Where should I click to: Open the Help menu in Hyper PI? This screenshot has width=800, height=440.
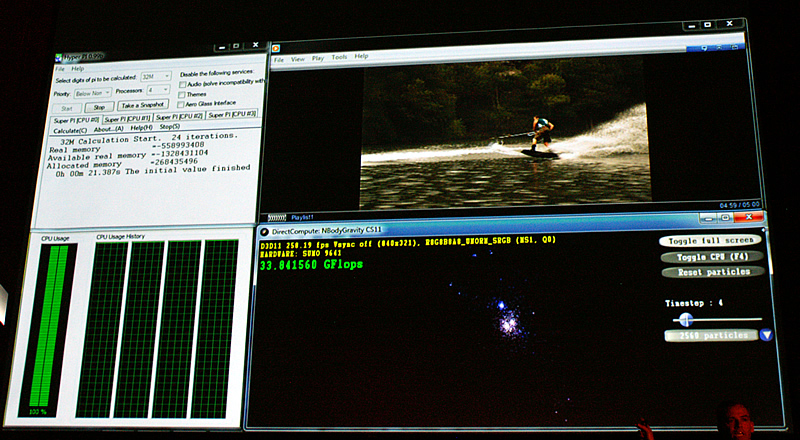click(x=78, y=68)
